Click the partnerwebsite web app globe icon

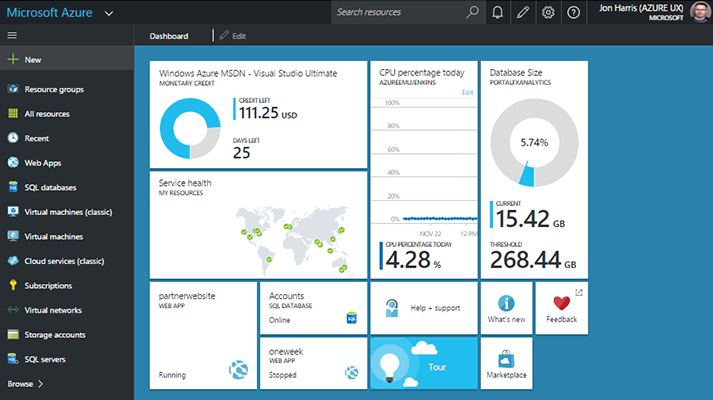tap(238, 370)
